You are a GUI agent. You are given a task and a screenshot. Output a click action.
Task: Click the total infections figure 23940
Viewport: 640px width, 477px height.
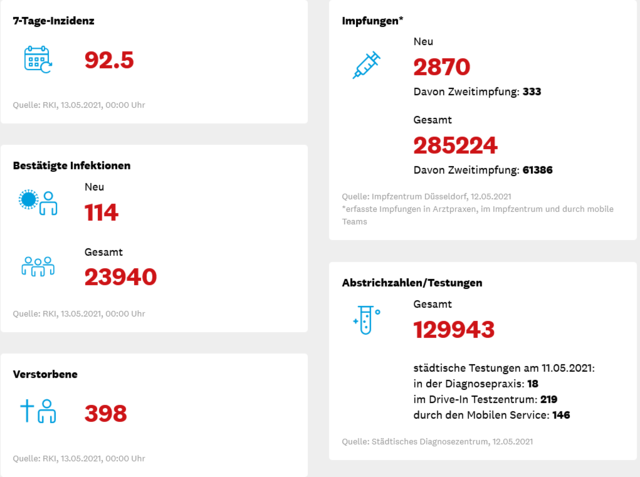point(120,277)
